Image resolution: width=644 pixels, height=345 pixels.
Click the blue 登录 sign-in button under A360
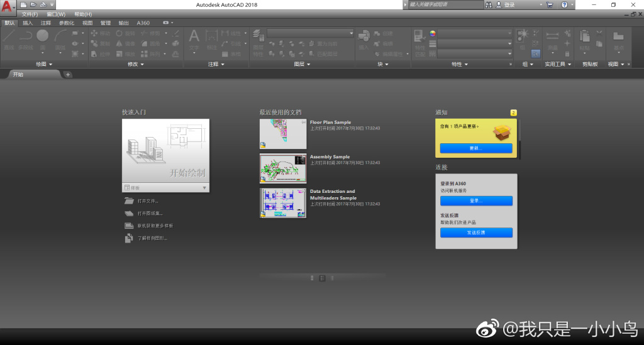tap(476, 200)
